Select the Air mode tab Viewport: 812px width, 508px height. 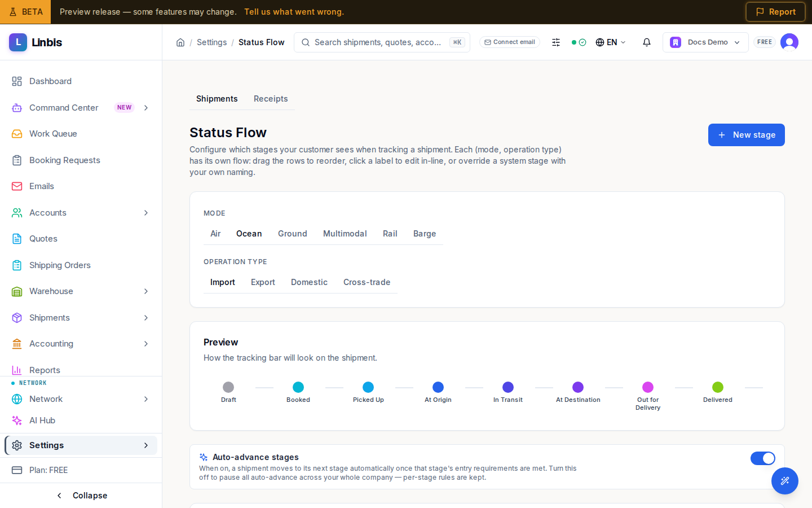point(215,234)
